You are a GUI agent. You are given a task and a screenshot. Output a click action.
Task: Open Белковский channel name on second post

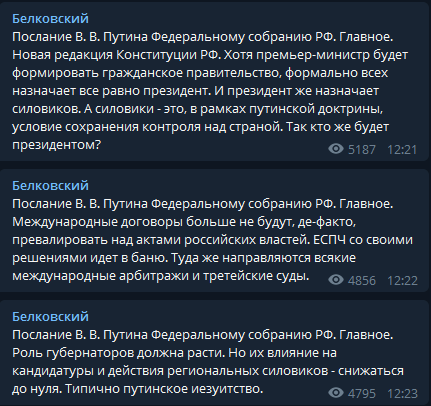50,186
